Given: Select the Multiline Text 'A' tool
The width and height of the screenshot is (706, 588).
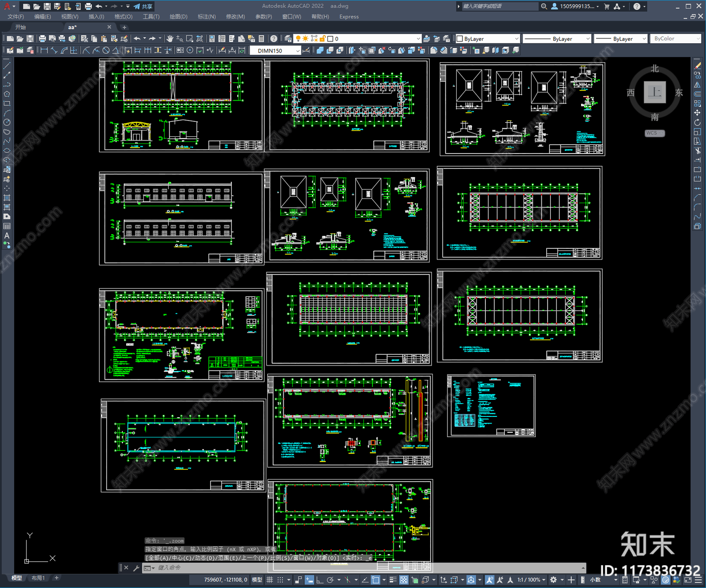Looking at the screenshot, I should point(7,236).
